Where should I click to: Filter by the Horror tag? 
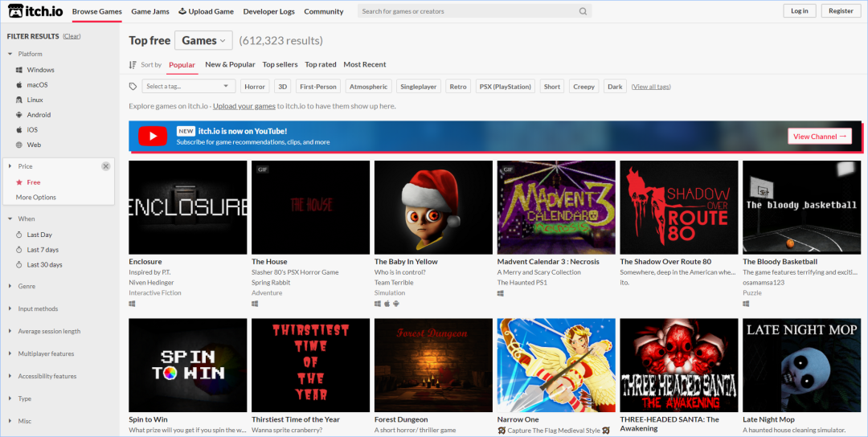pyautogui.click(x=255, y=86)
